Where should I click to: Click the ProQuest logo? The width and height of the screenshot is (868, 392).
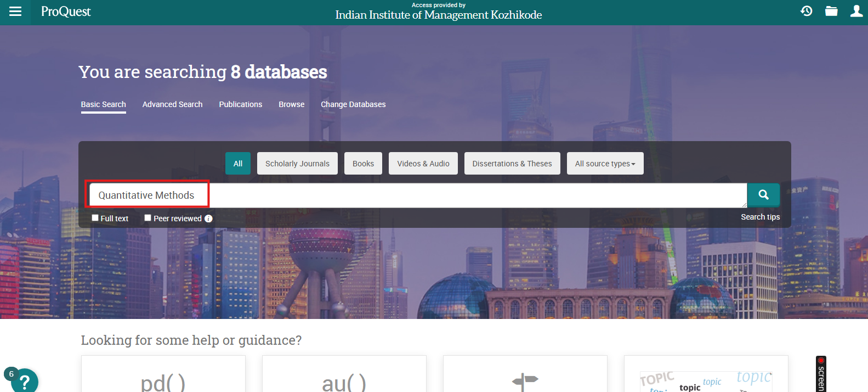coord(66,12)
